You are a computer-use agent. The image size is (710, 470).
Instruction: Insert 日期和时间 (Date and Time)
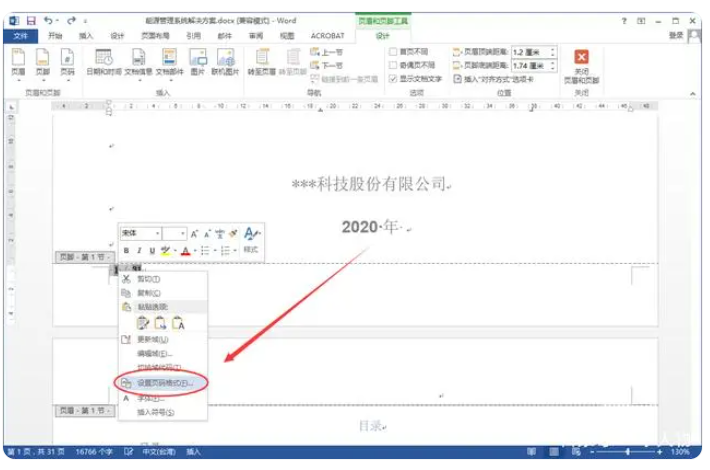pos(103,61)
